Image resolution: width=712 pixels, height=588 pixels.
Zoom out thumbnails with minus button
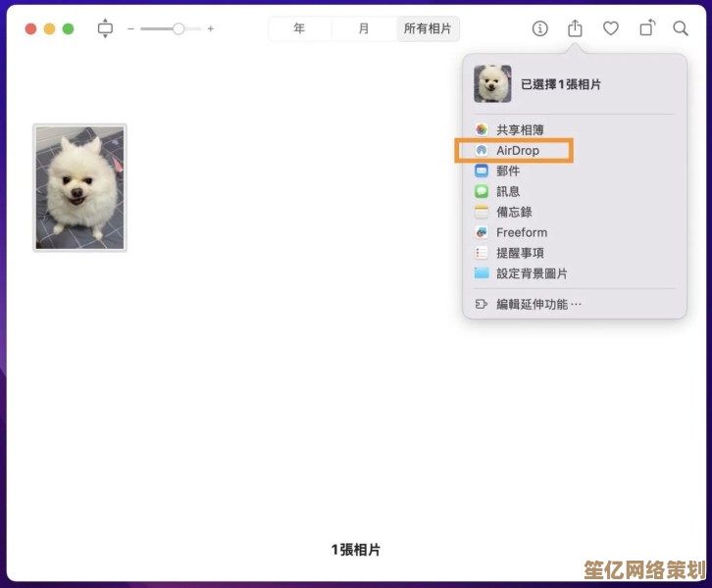tap(131, 29)
